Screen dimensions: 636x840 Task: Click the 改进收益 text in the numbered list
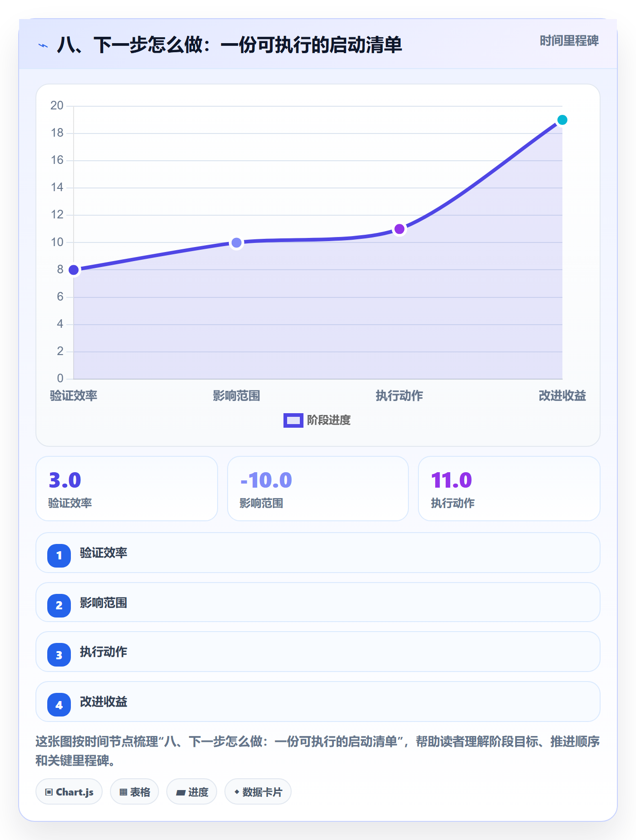tap(104, 702)
